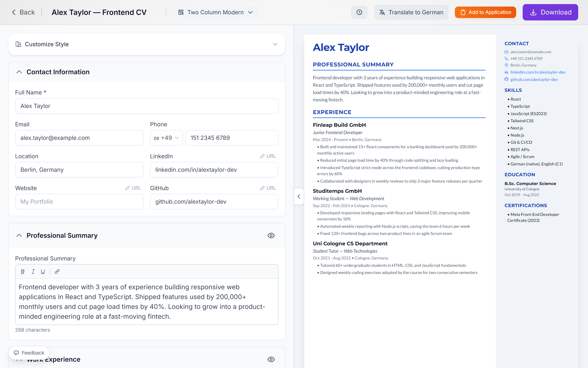588x368 pixels.
Task: Click B.Sc. Computer Science in preview
Action: coord(530,184)
